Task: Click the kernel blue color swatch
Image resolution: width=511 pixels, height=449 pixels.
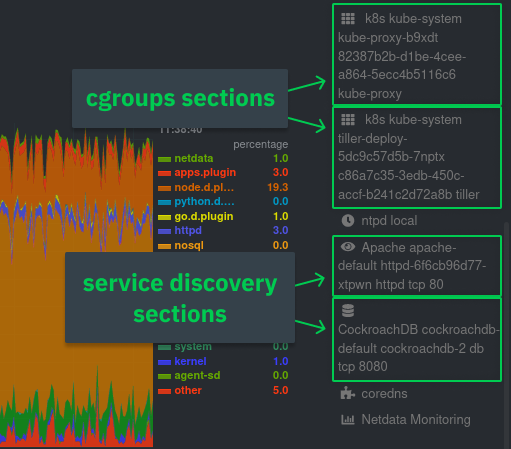Action: [x=164, y=362]
